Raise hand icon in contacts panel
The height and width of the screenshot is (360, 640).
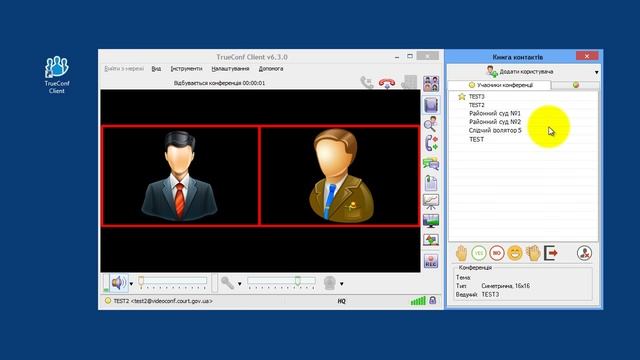click(x=461, y=253)
